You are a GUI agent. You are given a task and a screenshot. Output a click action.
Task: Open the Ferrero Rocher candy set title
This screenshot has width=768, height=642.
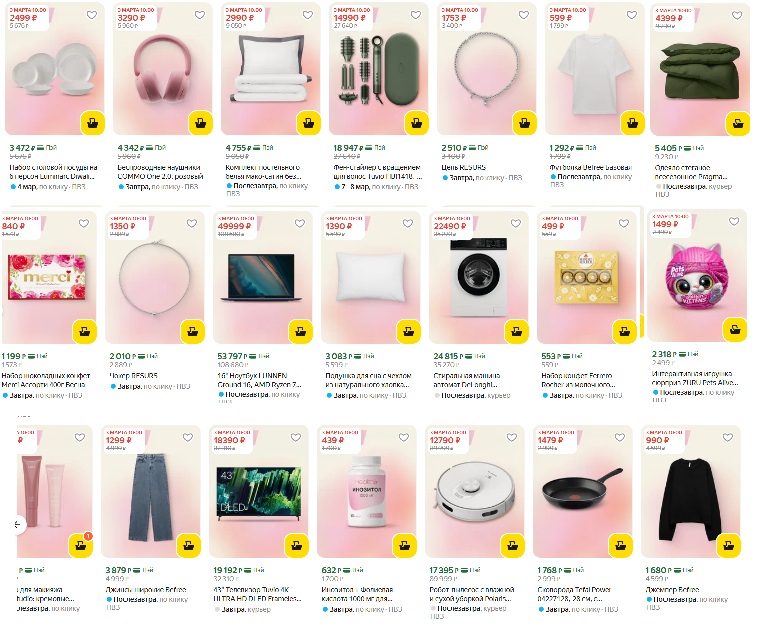(576, 380)
